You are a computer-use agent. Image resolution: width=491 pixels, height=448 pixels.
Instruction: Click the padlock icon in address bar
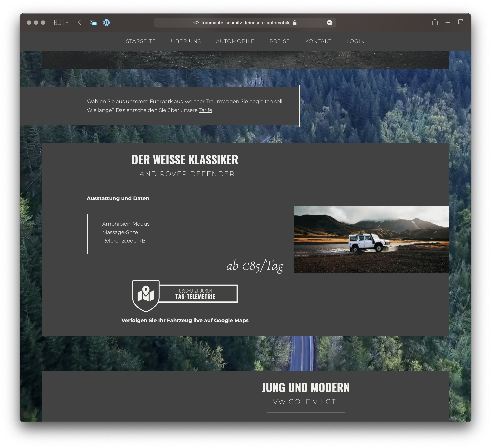coord(295,23)
